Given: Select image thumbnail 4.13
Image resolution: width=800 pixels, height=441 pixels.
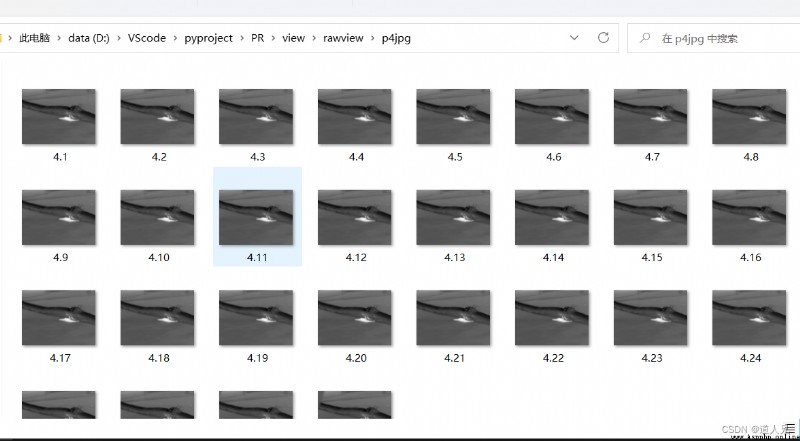Looking at the screenshot, I should point(453,217).
